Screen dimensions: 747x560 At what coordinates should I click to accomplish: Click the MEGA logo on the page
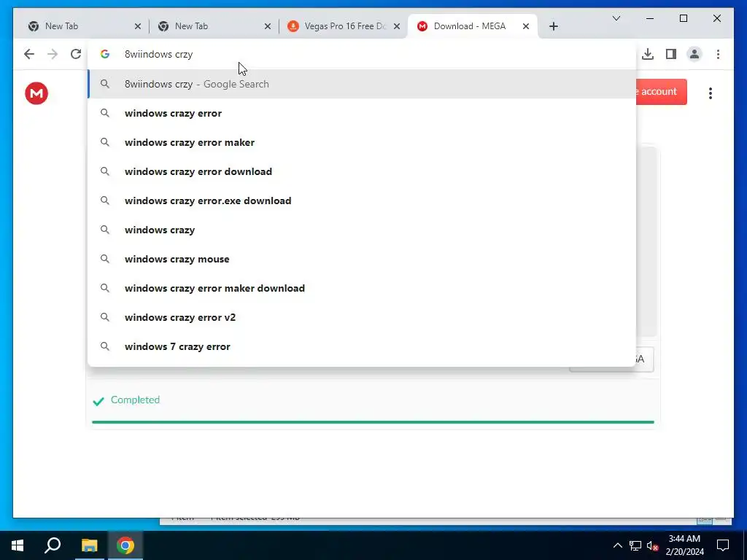(x=36, y=93)
